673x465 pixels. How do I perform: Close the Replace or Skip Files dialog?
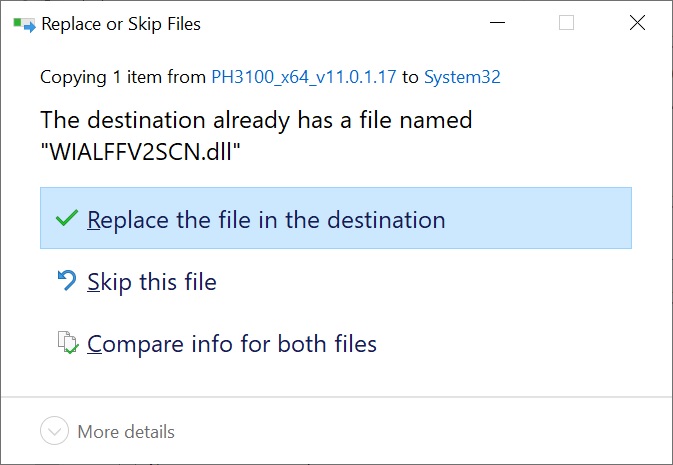point(637,24)
